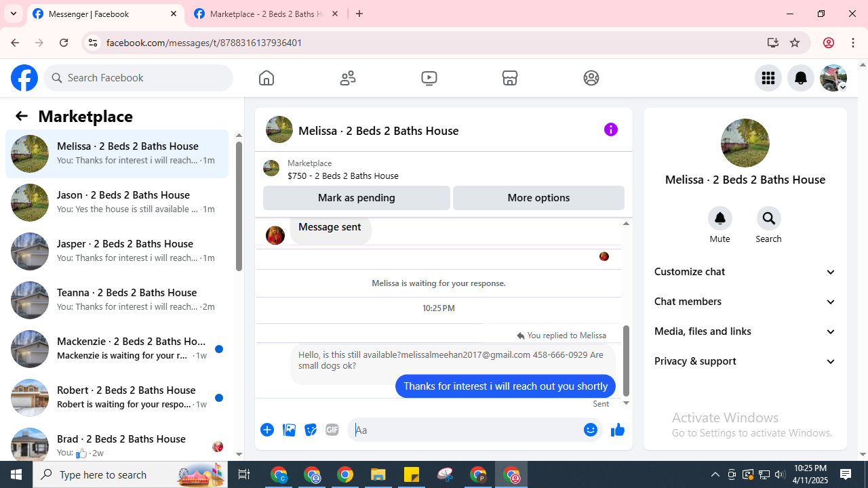Click Melissa's large profile thumbnail
The width and height of the screenshot is (868, 488).
point(745,143)
